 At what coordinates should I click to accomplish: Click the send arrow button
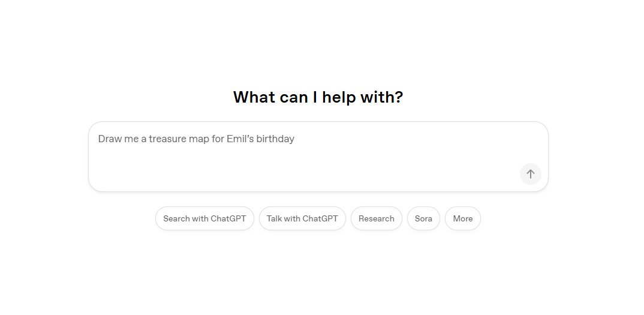(x=530, y=174)
